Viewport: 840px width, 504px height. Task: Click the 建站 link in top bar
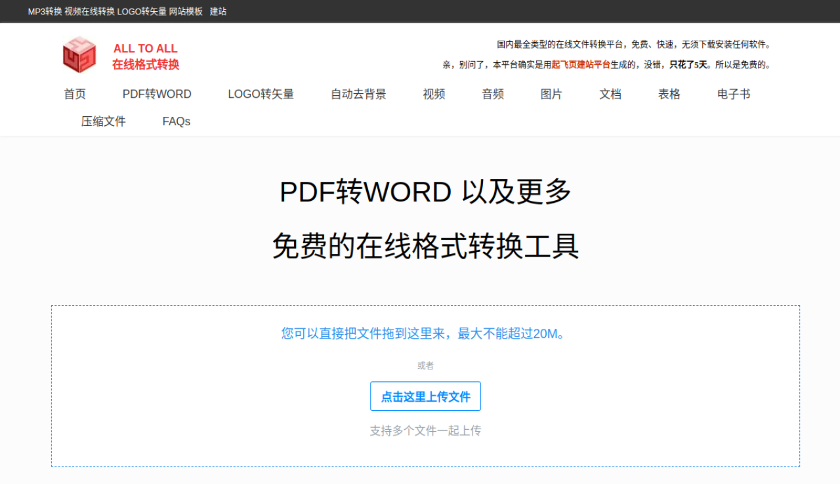pyautogui.click(x=218, y=11)
